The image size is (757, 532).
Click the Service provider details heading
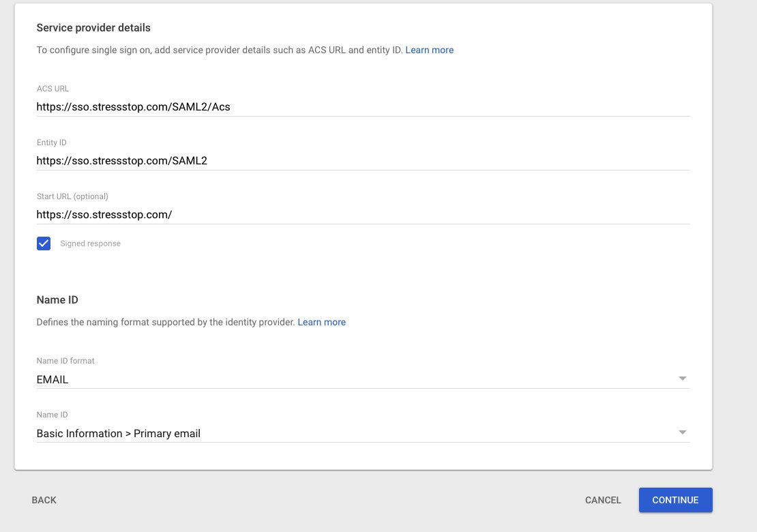[x=93, y=28]
